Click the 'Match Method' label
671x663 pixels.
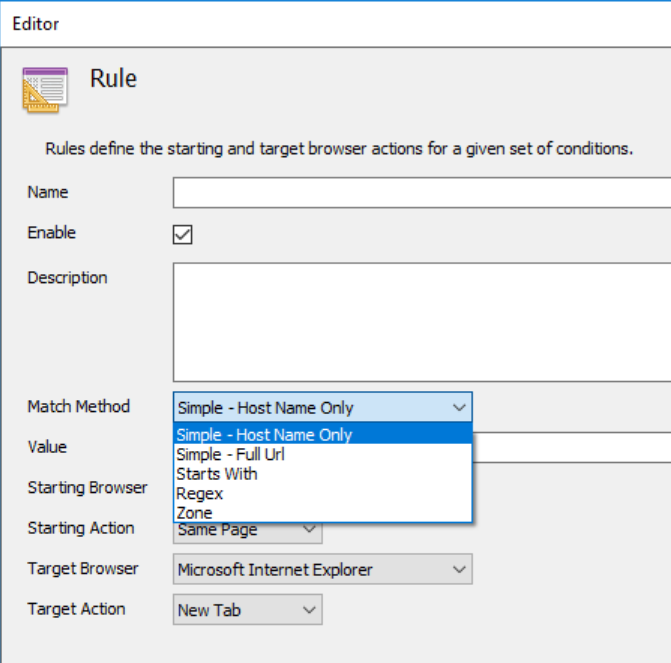point(79,407)
